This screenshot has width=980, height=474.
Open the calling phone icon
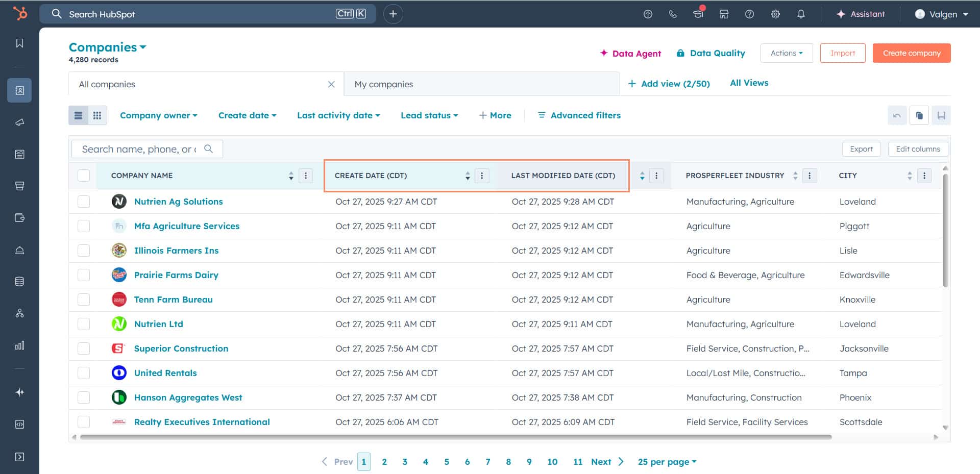[x=673, y=14]
